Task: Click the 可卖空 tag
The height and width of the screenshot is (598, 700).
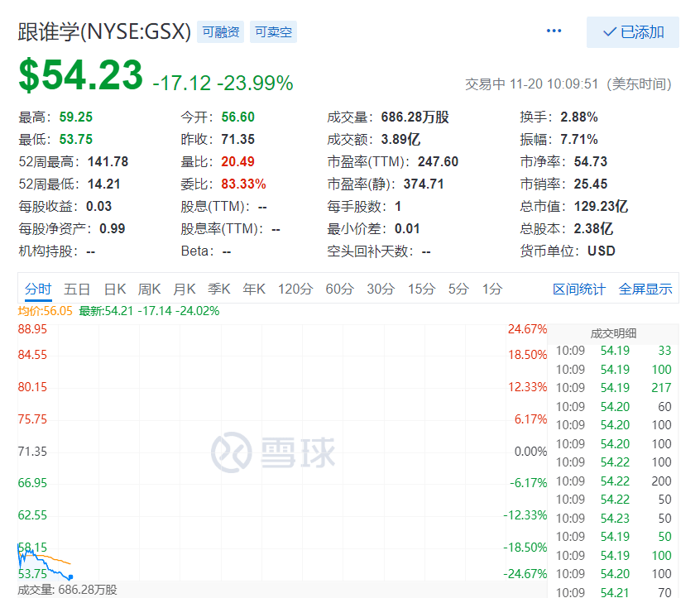Action: (x=273, y=32)
